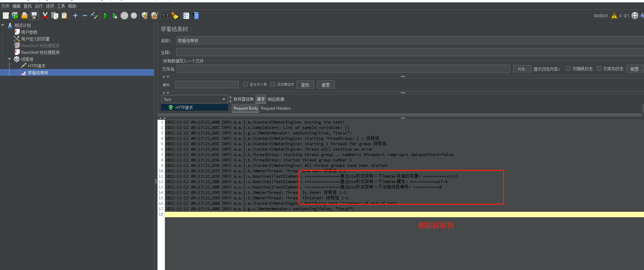Open the 文件 menu
644x270 pixels.
tap(5, 6)
